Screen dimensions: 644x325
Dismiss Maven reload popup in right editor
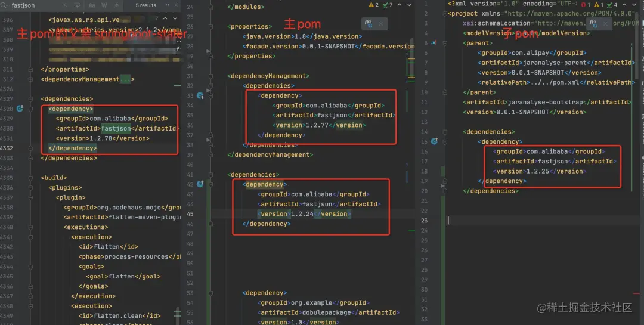pyautogui.click(x=605, y=24)
